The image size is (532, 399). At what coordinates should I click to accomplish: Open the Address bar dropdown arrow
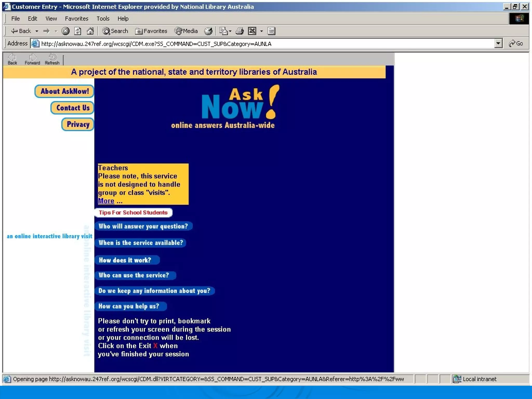point(498,43)
